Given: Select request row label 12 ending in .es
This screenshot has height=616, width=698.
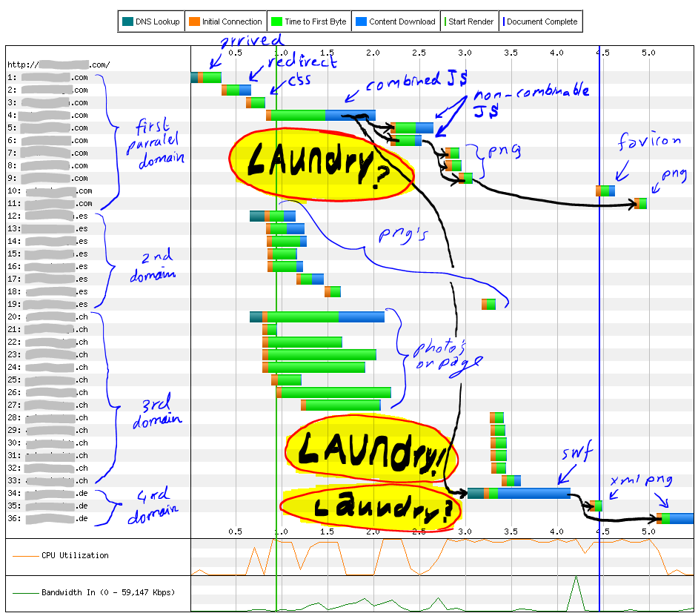Looking at the screenshot, I should 47,216.
